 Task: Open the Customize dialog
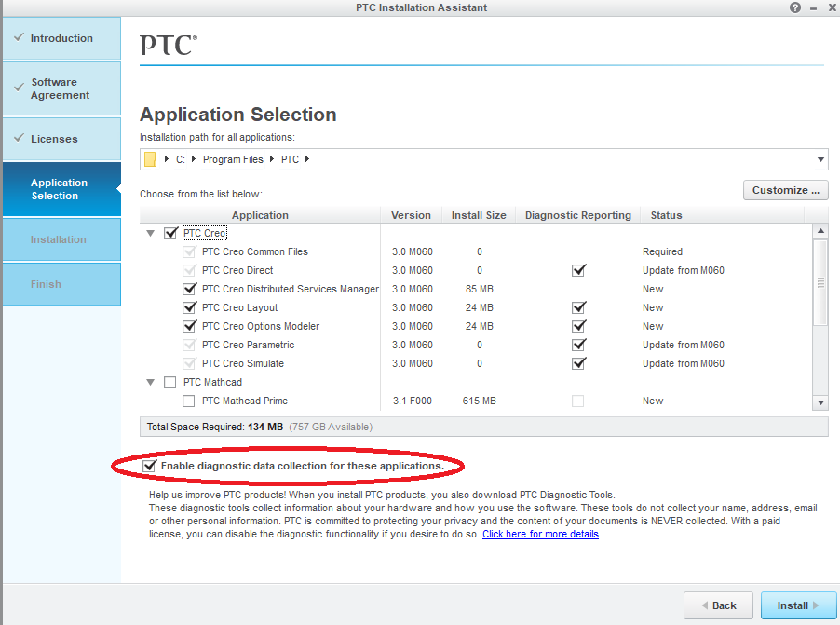coord(785,190)
